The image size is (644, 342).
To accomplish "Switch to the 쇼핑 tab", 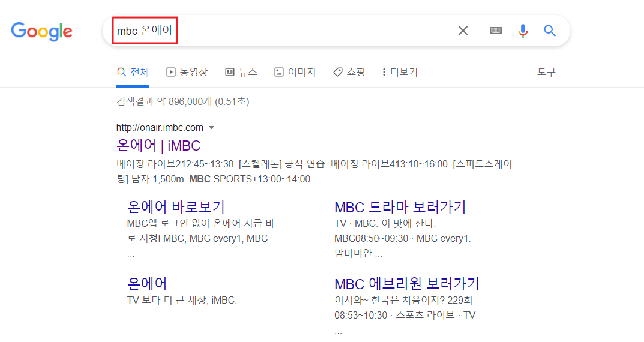I will pyautogui.click(x=349, y=72).
